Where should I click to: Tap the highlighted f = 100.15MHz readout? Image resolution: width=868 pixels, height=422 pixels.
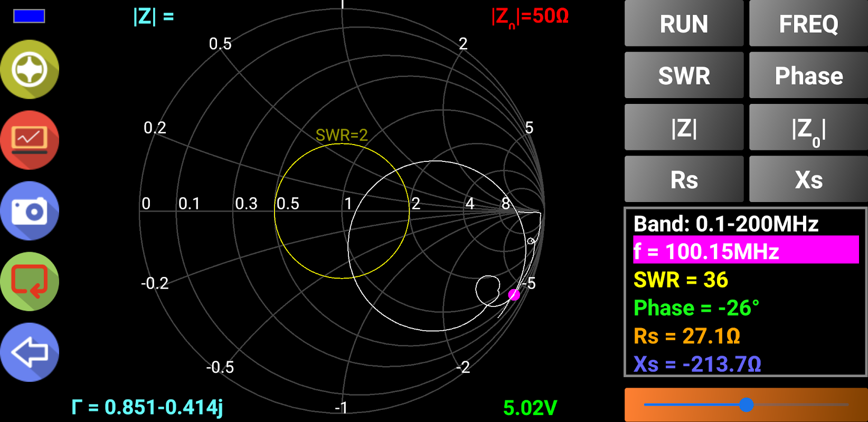pos(746,250)
